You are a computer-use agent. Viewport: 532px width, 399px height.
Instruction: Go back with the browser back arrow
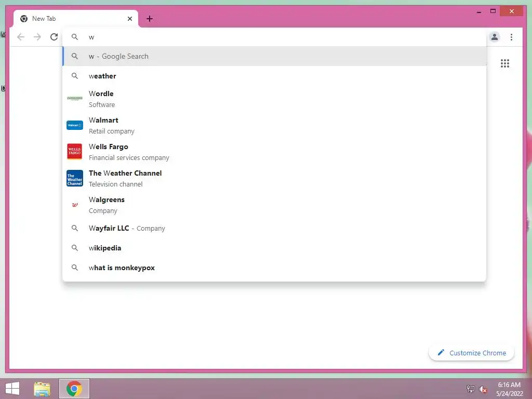pyautogui.click(x=21, y=37)
